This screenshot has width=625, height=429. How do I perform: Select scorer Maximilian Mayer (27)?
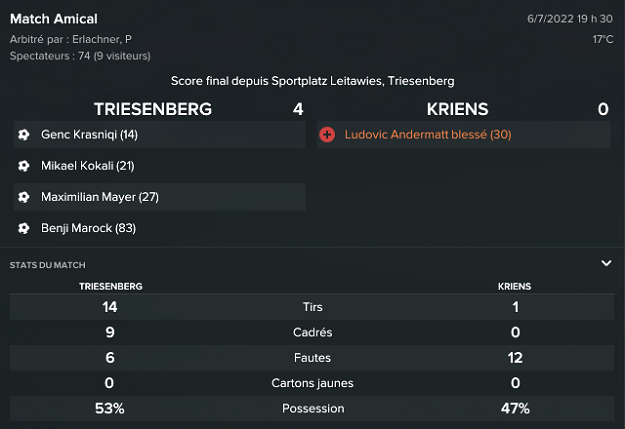click(x=99, y=197)
